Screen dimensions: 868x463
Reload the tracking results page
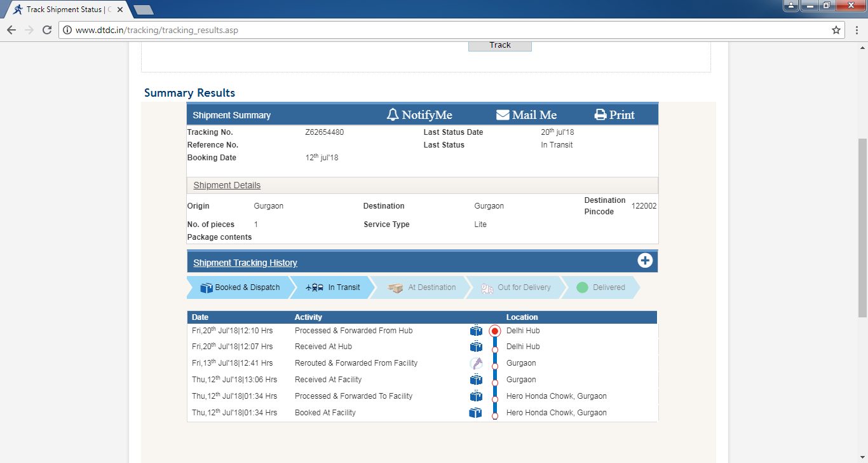pyautogui.click(x=47, y=30)
